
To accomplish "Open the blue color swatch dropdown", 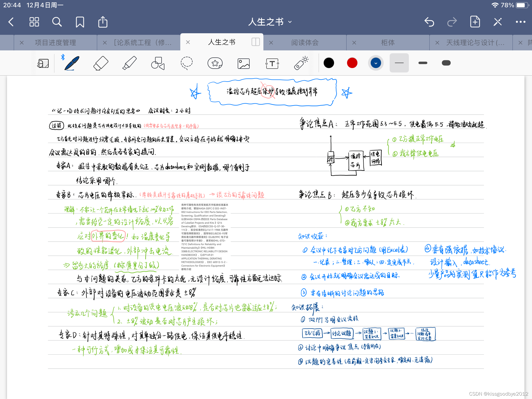I will point(376,63).
